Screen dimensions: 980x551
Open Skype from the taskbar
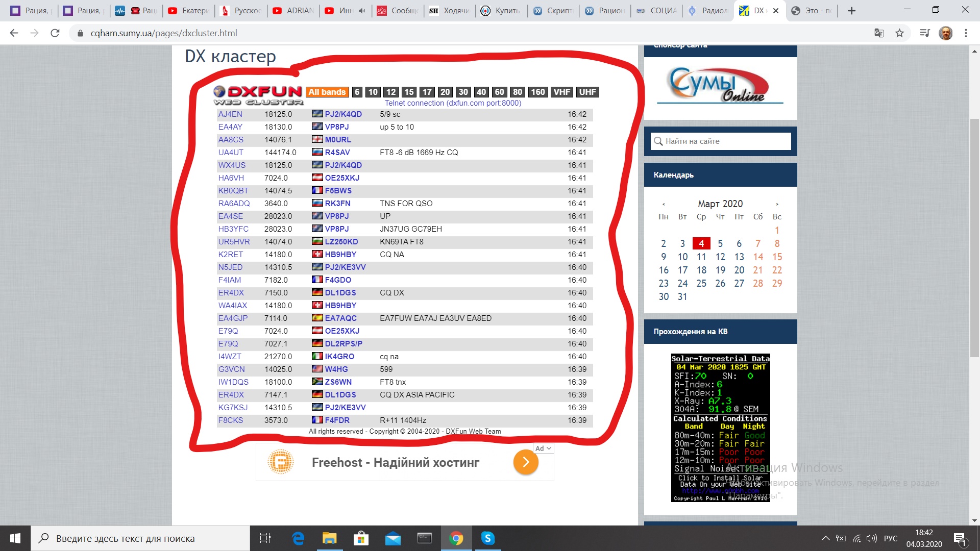[x=487, y=538]
